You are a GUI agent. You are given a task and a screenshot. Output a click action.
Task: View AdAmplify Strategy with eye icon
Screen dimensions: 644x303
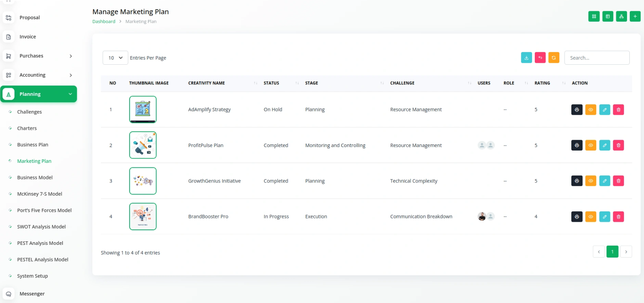click(x=591, y=110)
